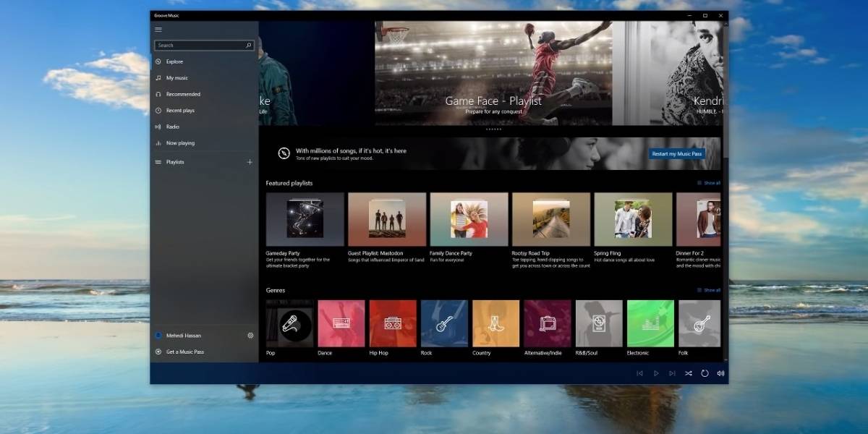Open Recent plays

(x=204, y=111)
